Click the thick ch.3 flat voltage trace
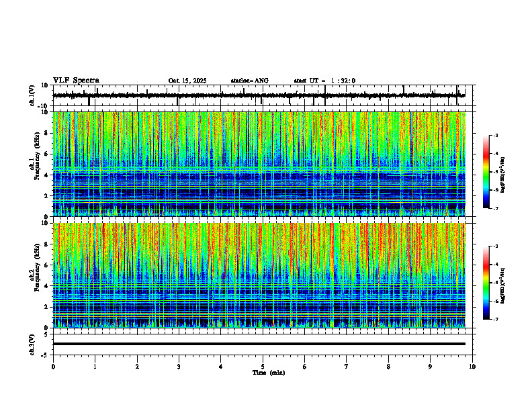This screenshot has width=532, height=411. [x=259, y=344]
